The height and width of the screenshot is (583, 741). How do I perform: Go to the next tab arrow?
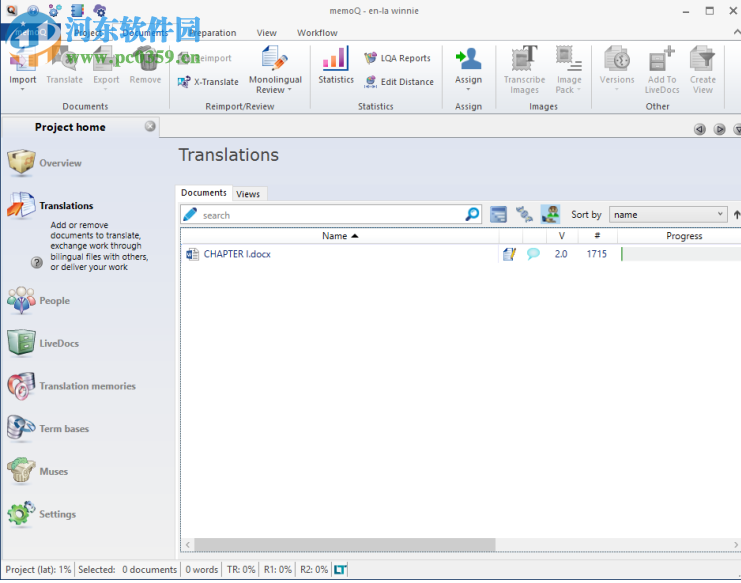(x=719, y=129)
